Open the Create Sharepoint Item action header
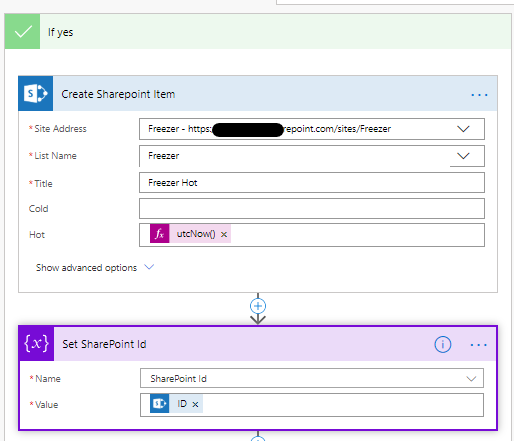514x441 pixels. 258,94
